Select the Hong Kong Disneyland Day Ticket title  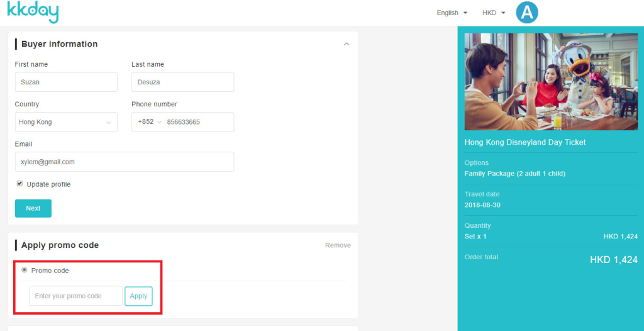pos(525,142)
